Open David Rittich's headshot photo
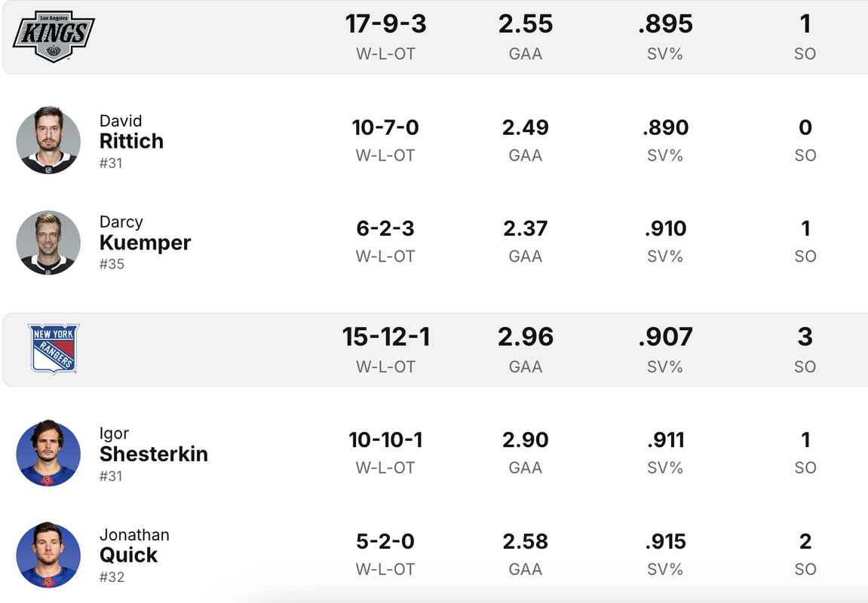 [48, 140]
